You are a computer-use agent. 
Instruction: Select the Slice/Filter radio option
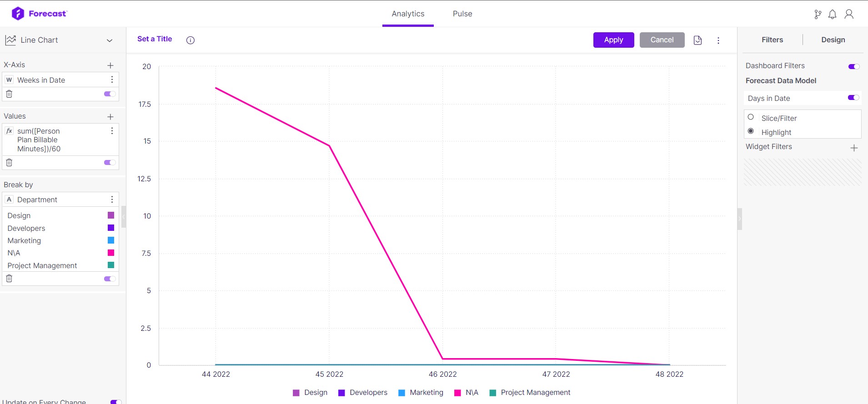pos(751,117)
